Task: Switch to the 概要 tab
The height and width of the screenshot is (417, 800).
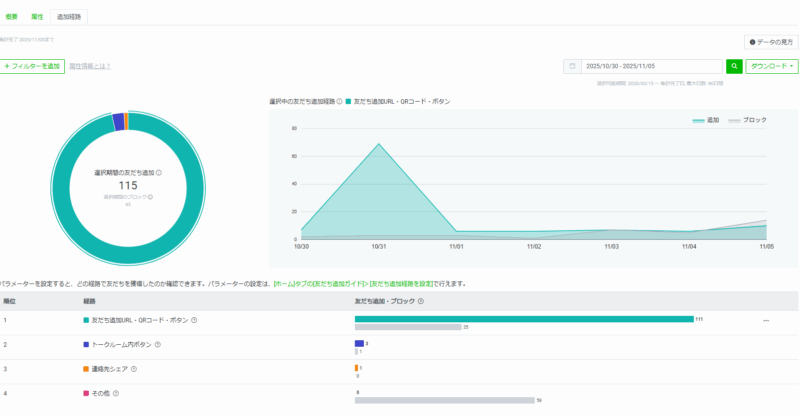Action: [x=12, y=17]
